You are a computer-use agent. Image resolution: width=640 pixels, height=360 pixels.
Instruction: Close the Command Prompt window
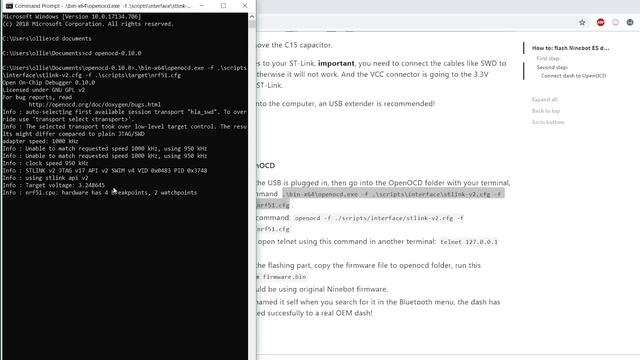tap(244, 6)
